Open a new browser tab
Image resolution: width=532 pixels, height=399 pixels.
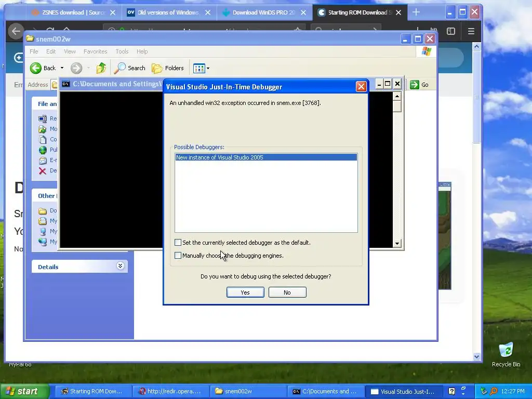tap(416, 12)
